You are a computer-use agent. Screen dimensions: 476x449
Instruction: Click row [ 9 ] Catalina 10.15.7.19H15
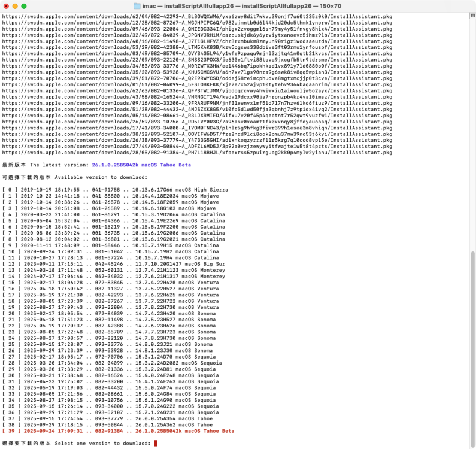click(x=111, y=245)
